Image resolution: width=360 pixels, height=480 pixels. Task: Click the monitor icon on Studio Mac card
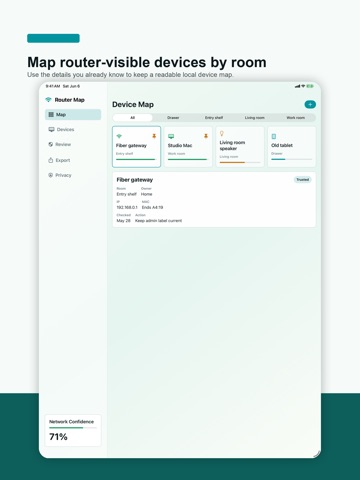point(171,136)
